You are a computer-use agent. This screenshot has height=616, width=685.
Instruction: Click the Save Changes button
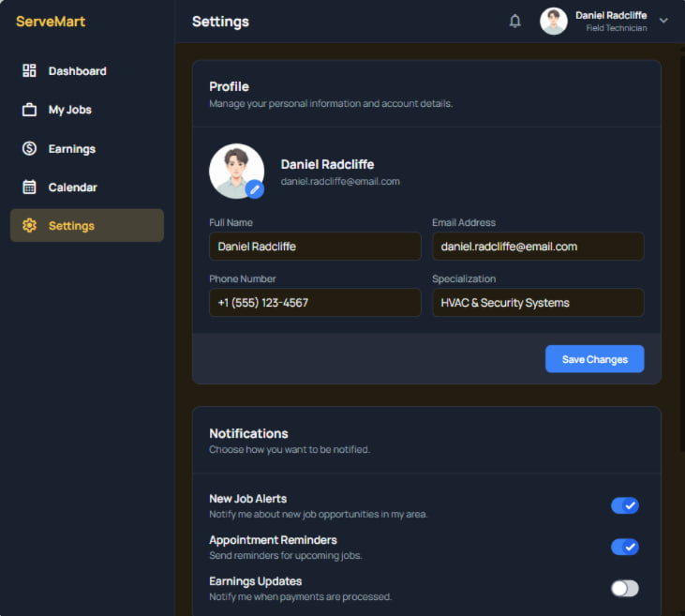tap(594, 359)
